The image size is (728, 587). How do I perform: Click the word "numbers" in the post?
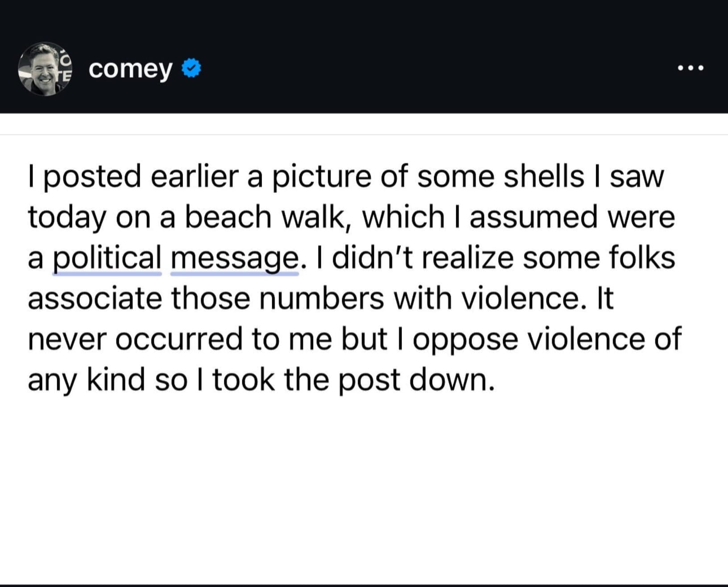pos(322,298)
